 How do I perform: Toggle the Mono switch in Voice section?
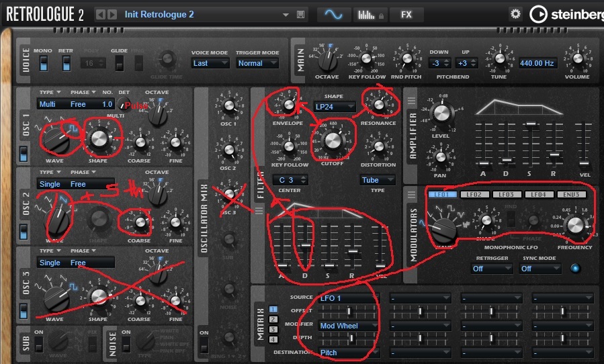point(43,63)
